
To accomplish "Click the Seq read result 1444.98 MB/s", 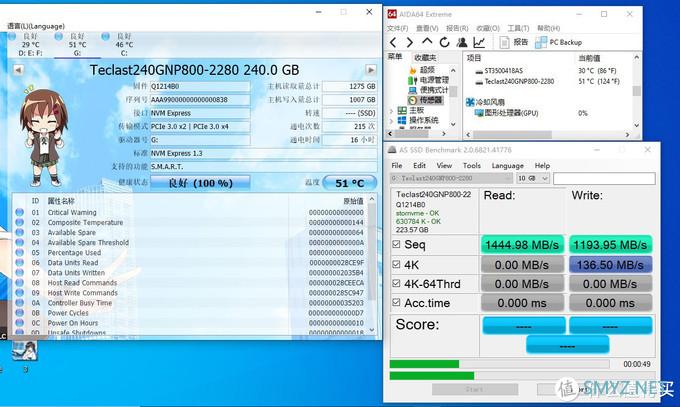I will 522,245.
